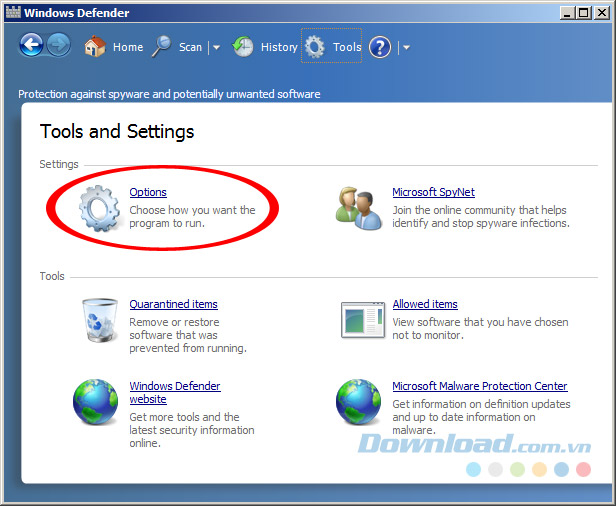Click the Windows Defender website globe icon
The image size is (616, 506).
tap(95, 402)
